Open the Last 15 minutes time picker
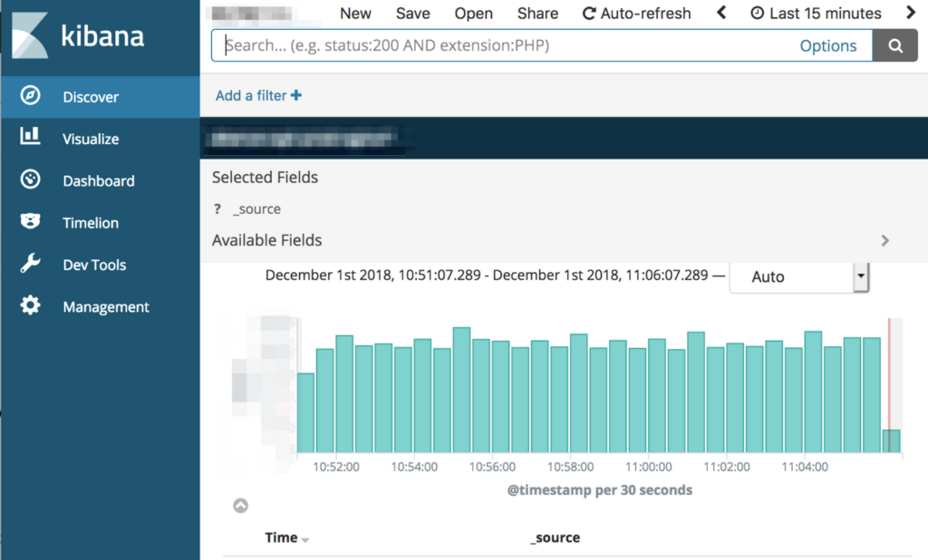928x560 pixels. tap(816, 14)
